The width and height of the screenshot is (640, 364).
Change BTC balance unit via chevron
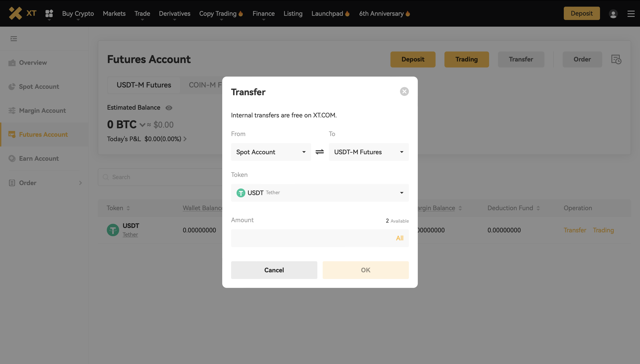click(142, 125)
